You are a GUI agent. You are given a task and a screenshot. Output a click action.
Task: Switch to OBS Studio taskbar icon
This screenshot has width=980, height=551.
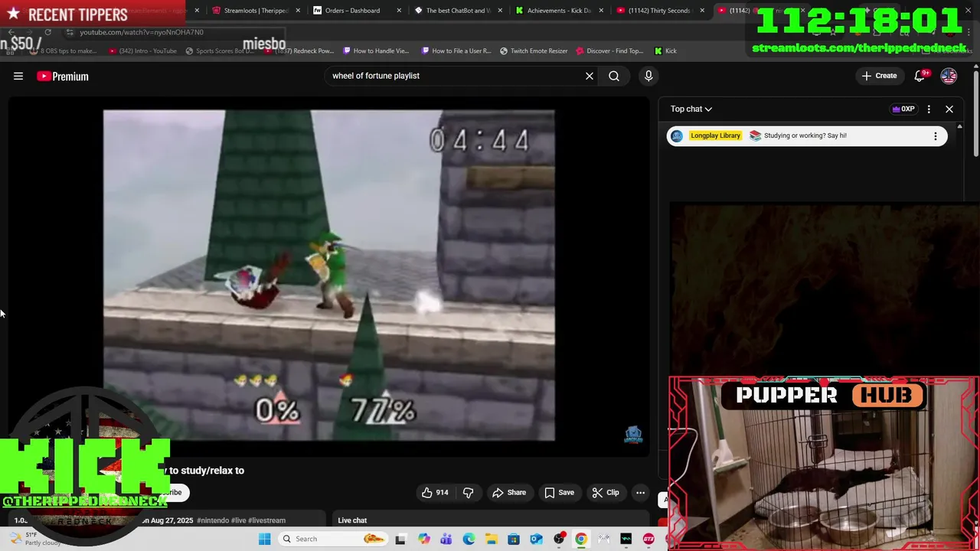(559, 539)
